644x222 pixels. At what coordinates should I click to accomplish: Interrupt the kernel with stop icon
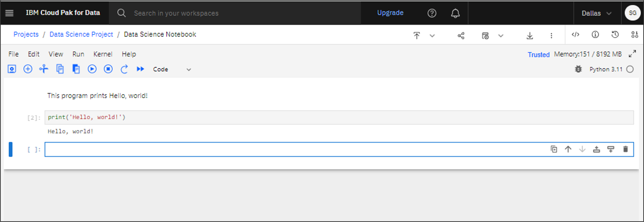(x=108, y=69)
